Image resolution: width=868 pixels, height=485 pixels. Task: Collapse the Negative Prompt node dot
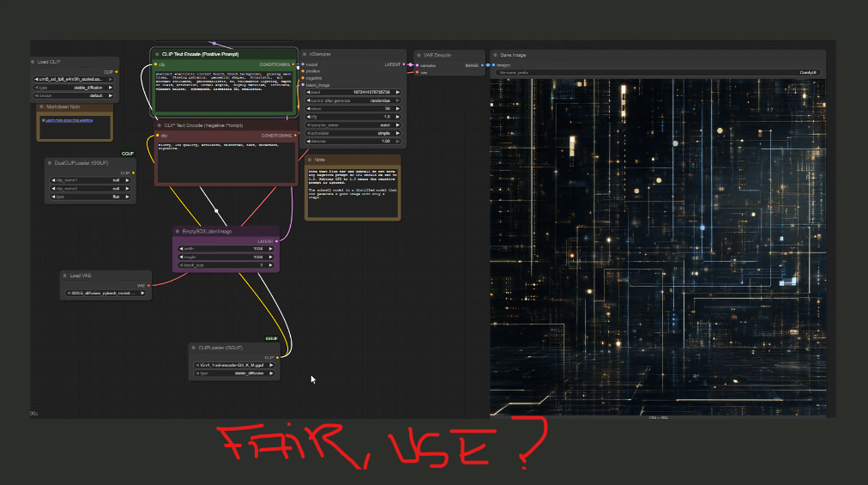click(160, 125)
